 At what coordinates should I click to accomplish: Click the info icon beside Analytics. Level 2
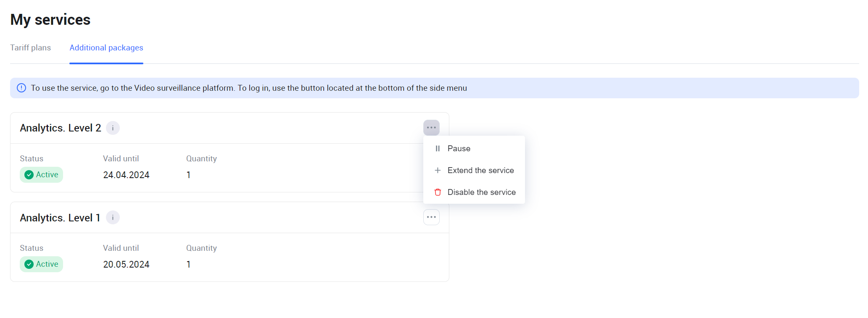click(x=113, y=128)
